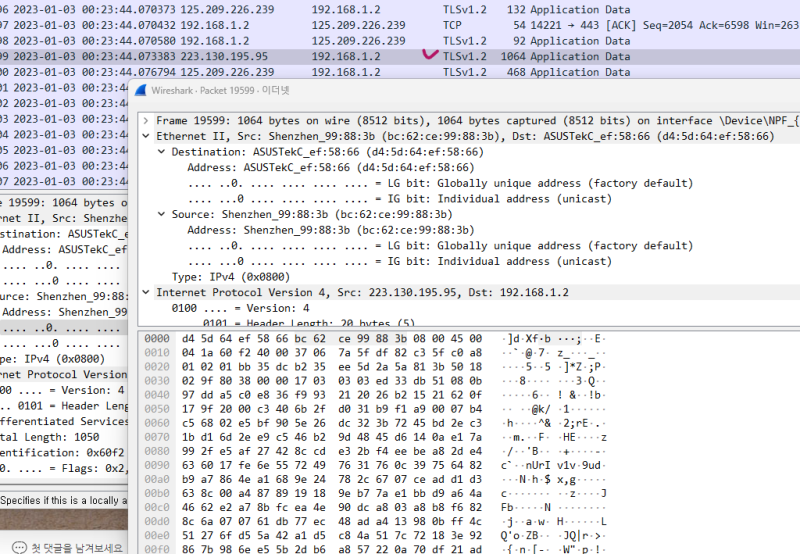Select Destination IG bit unicast row
Image resolution: width=800 pixels, height=554 pixels.
[399, 199]
